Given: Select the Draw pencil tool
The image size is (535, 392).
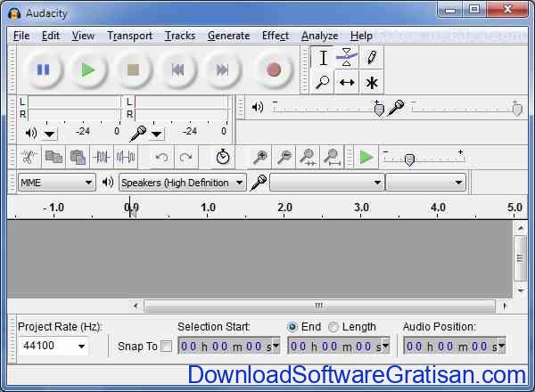Looking at the screenshot, I should [372, 57].
